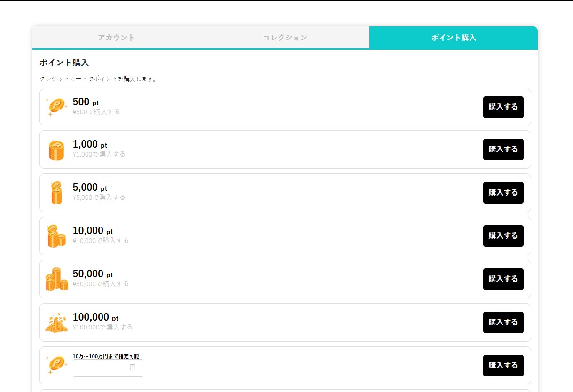573x392 pixels.
Task: Switch to the アカウント tab
Action: pyautogui.click(x=117, y=38)
